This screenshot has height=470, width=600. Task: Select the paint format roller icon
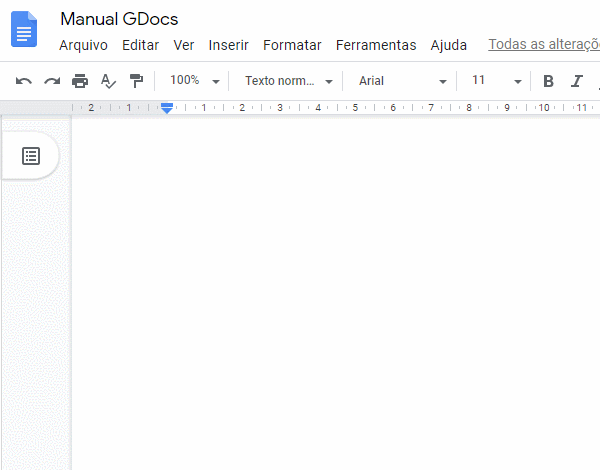click(x=136, y=81)
